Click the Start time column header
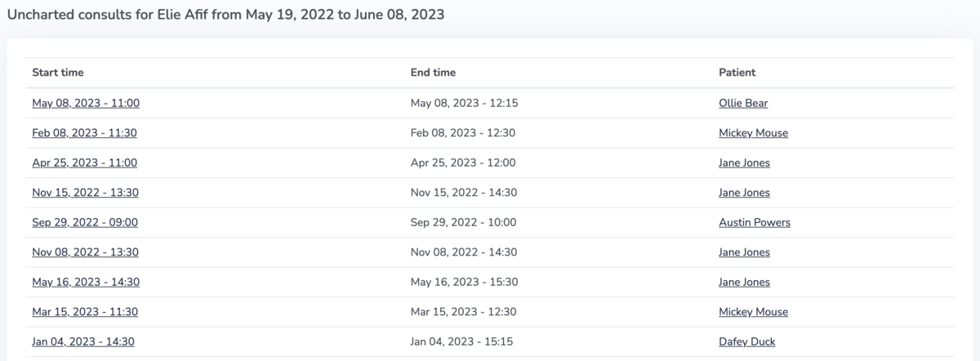Viewport: 980px width, 361px height. pos(58,73)
